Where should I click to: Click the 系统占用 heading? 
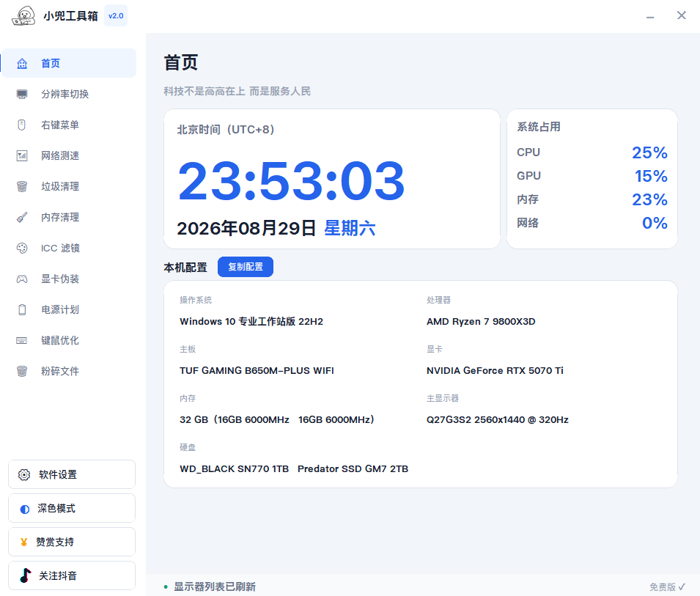pyautogui.click(x=539, y=127)
